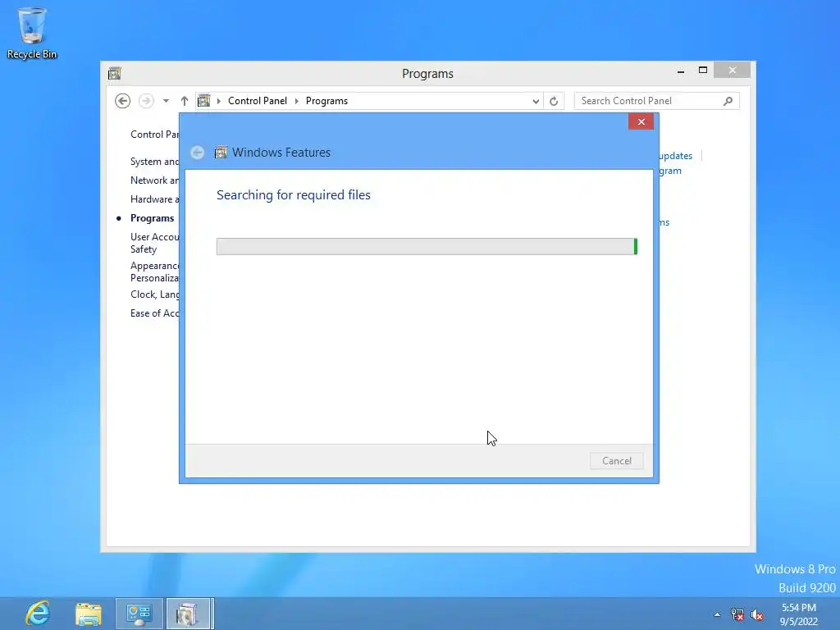Switch to the Control Panel taskbar button
This screenshot has height=630, width=840.
(x=139, y=614)
